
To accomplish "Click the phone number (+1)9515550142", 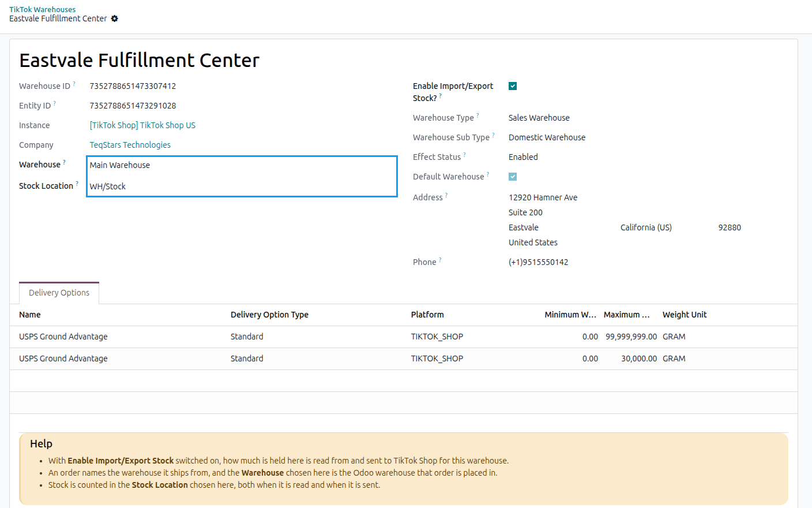I will coord(538,262).
